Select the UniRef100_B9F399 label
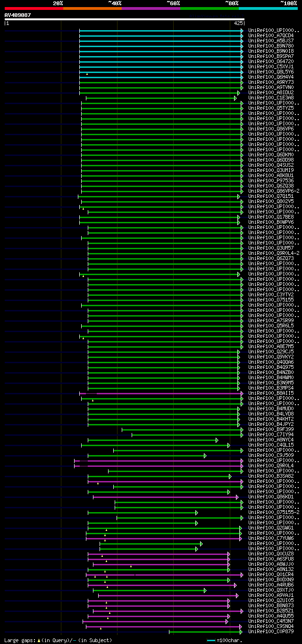Screen dimensions: 302x644 point(271,429)
